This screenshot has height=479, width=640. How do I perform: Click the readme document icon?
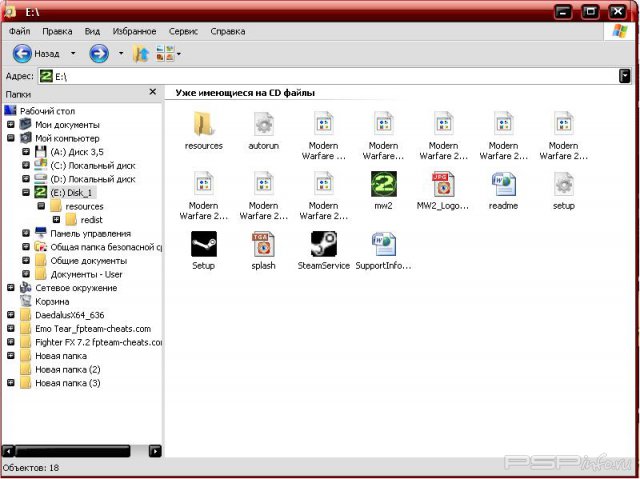503,184
